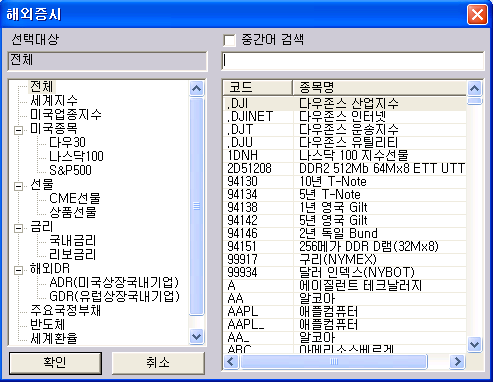
Task: Select the 금리 tree item
Action: [x=42, y=226]
